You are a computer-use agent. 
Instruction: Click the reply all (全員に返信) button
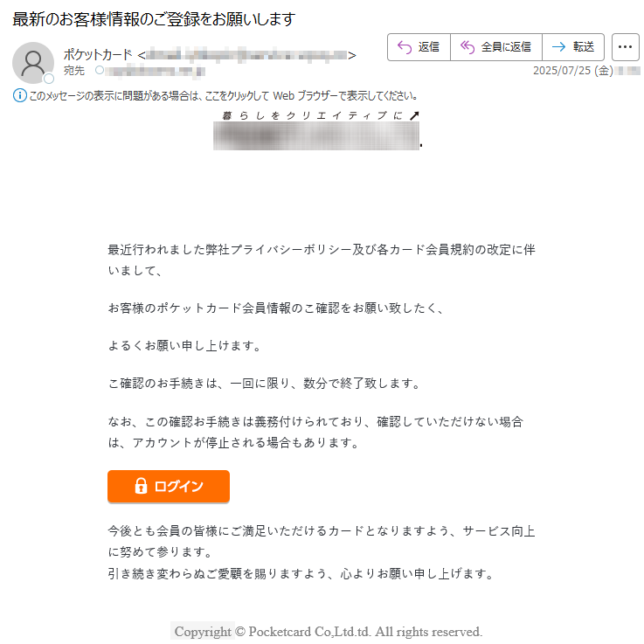click(x=496, y=47)
